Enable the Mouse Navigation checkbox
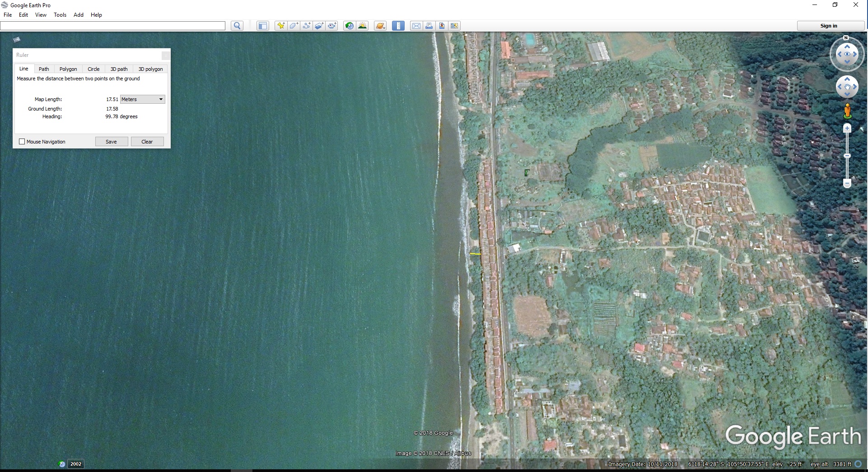Screen dimensions: 868x472 (22, 142)
